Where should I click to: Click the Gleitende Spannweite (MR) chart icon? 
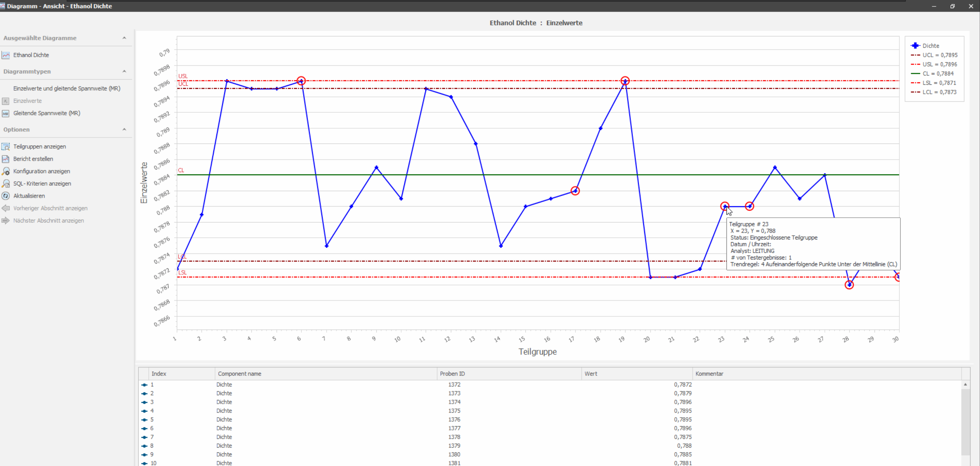pyautogui.click(x=6, y=113)
